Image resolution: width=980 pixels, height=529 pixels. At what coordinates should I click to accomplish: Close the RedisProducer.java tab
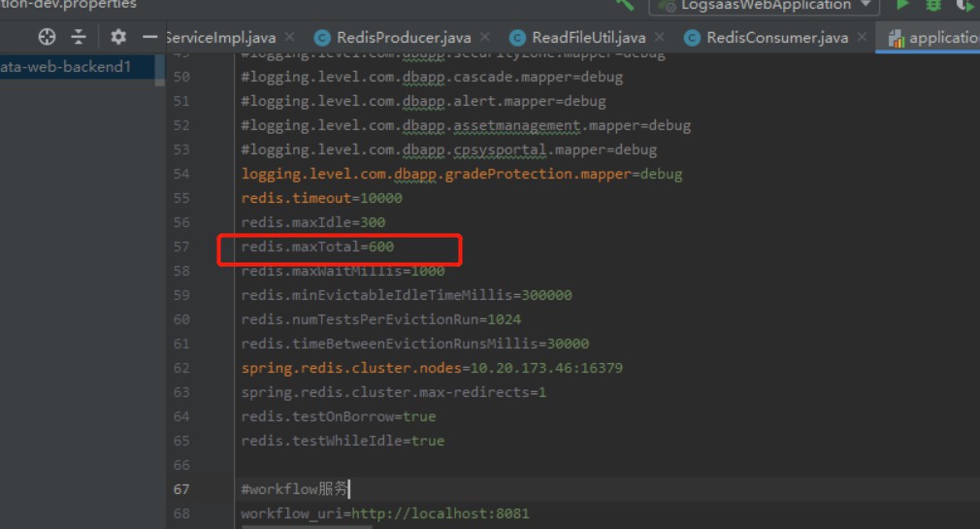(485, 37)
